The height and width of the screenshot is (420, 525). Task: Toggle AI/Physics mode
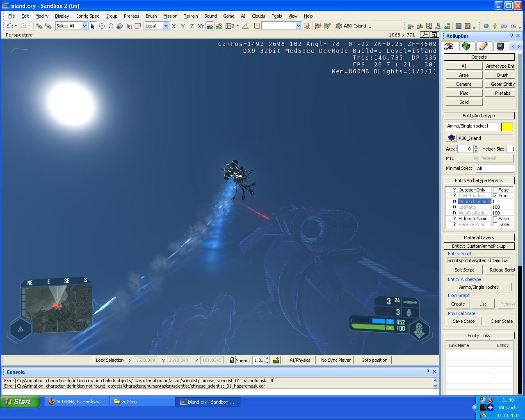(x=300, y=360)
